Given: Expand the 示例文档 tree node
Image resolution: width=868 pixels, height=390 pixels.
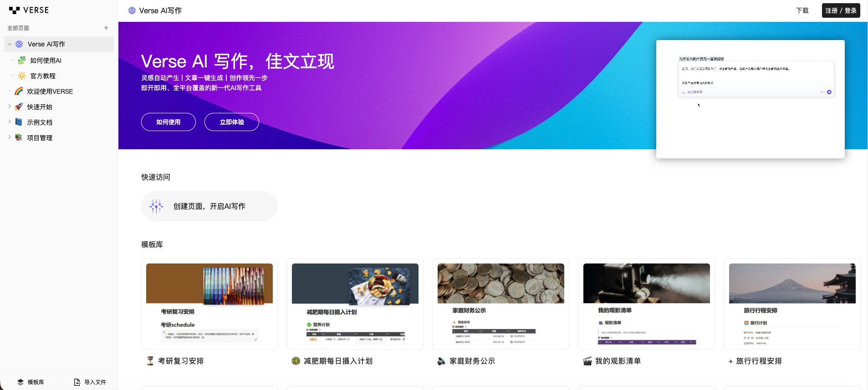Looking at the screenshot, I should tap(10, 122).
